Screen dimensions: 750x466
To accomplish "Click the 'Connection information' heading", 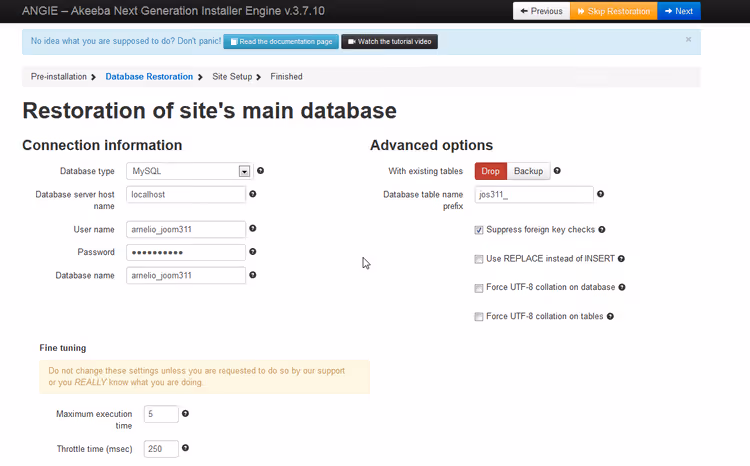I will [102, 145].
